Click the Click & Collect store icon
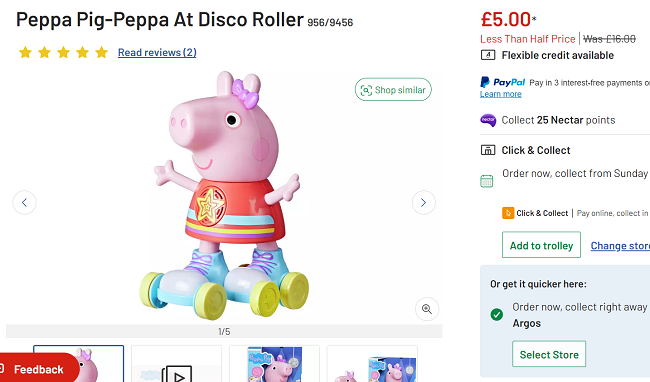Screen dimensions: 650x382 [x=488, y=150]
